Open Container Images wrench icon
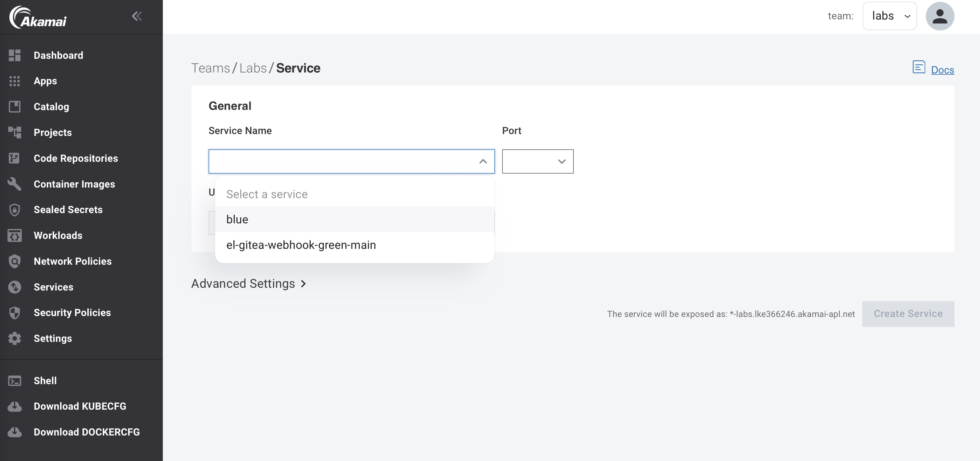 pos(14,184)
